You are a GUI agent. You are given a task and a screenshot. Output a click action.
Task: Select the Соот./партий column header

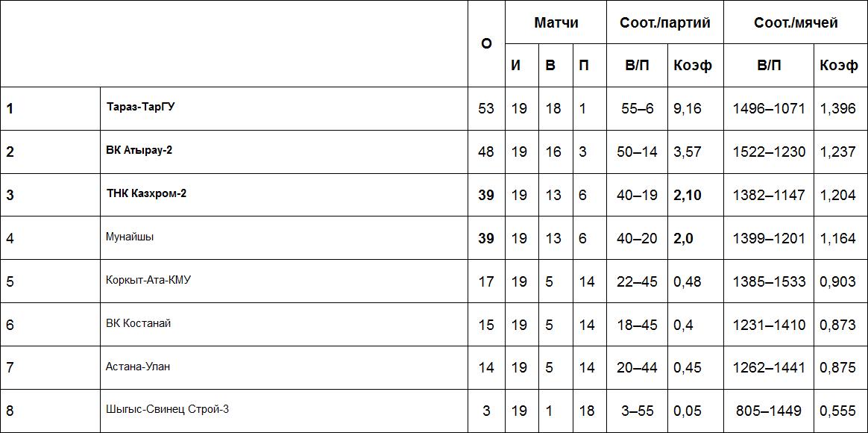pyautogui.click(x=664, y=22)
